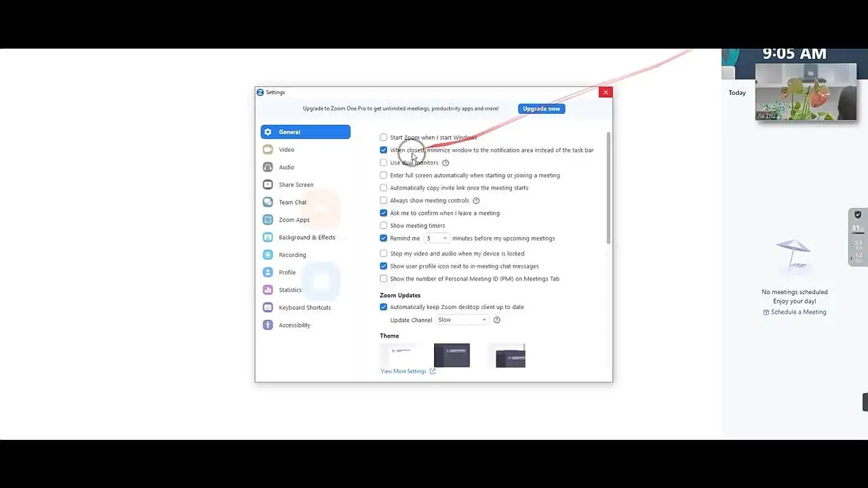868x488 pixels.
Task: Click the 9:05 AM clock text
Action: point(795,54)
